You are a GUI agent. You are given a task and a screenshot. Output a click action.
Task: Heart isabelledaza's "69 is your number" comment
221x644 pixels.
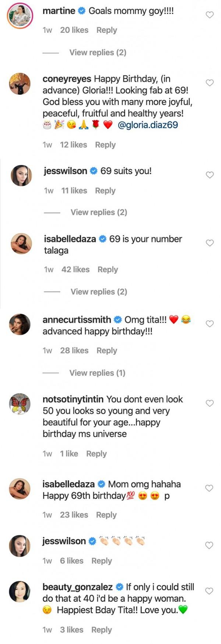210,243
